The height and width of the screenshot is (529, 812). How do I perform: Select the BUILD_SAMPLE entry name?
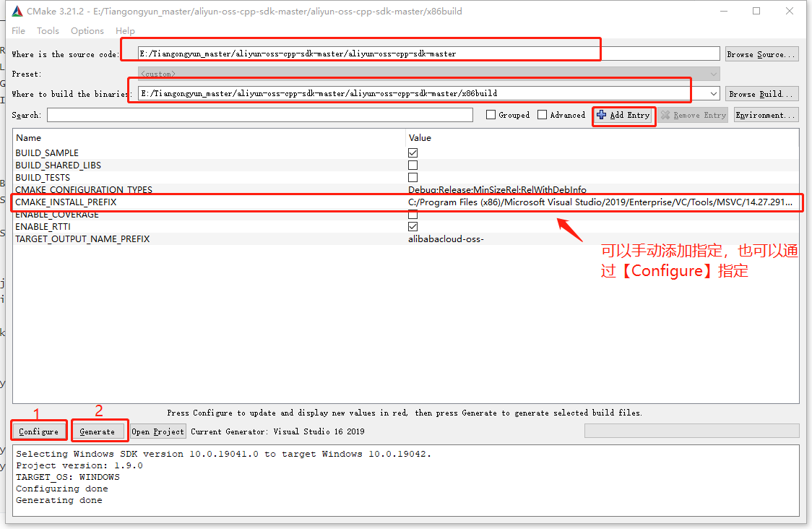click(47, 152)
